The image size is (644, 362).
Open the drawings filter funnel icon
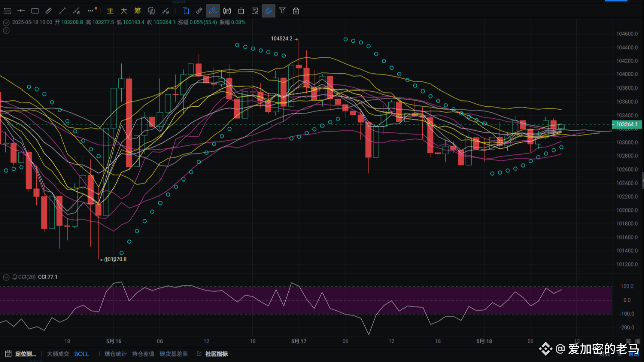click(x=282, y=10)
